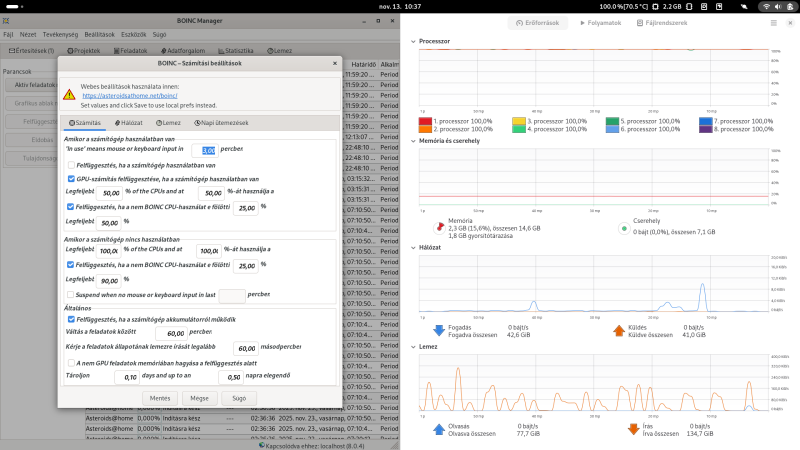Click the red 1. processzor color swatch
The width and height of the screenshot is (800, 450).
click(425, 121)
